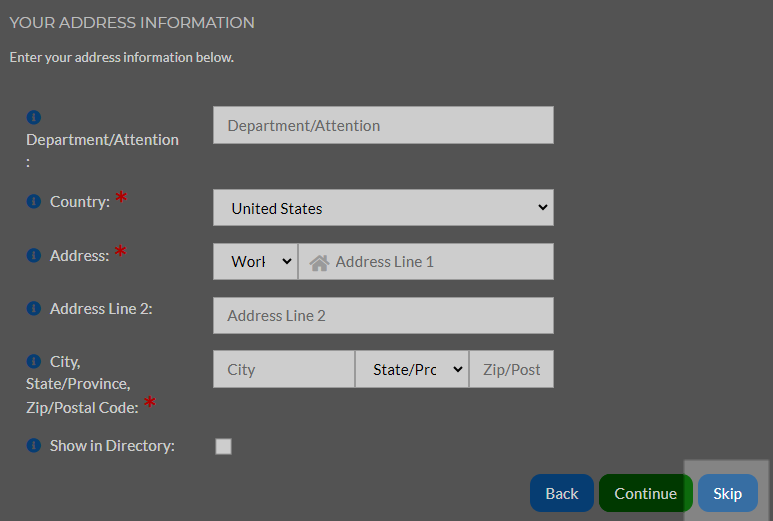This screenshot has height=521, width=773.
Task: Click info icon beside Address Line 2
Action: click(x=34, y=309)
